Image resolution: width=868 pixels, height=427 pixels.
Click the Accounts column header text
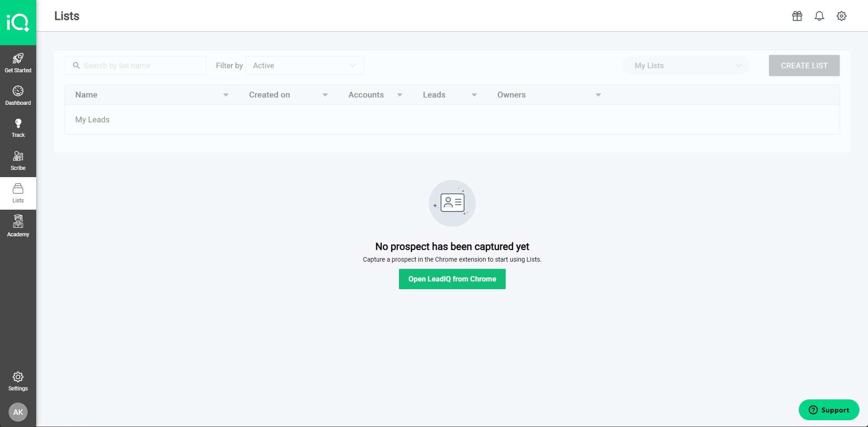(x=366, y=95)
